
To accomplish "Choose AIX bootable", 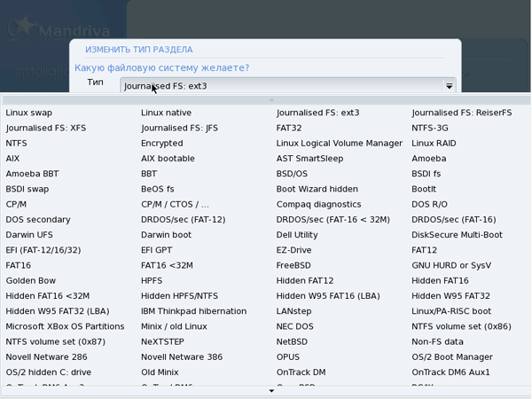I will [x=168, y=159].
